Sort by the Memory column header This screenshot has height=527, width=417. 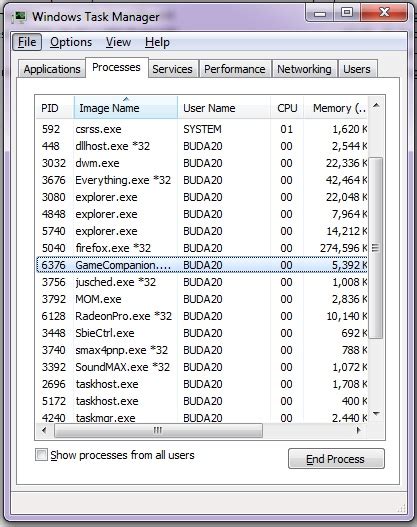point(336,108)
